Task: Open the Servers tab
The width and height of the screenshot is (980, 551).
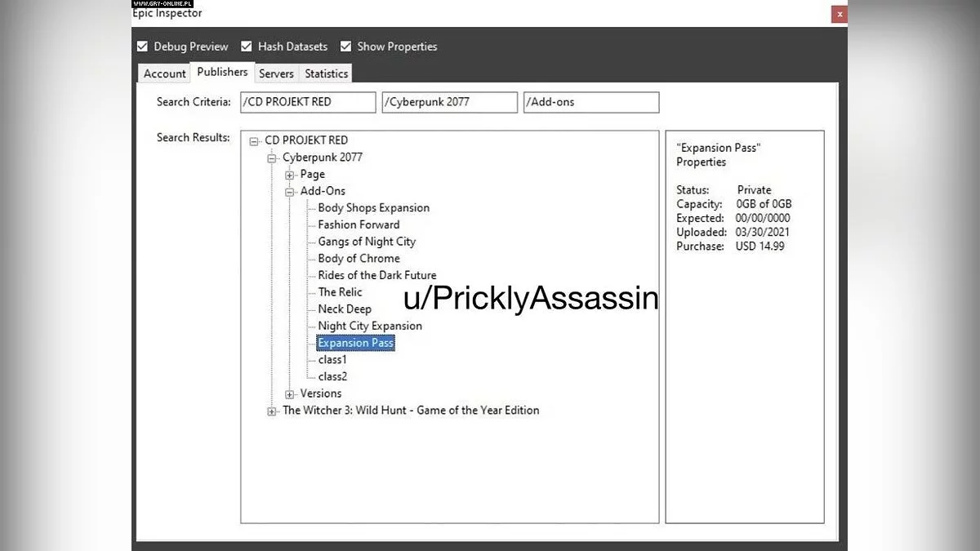Action: [276, 73]
